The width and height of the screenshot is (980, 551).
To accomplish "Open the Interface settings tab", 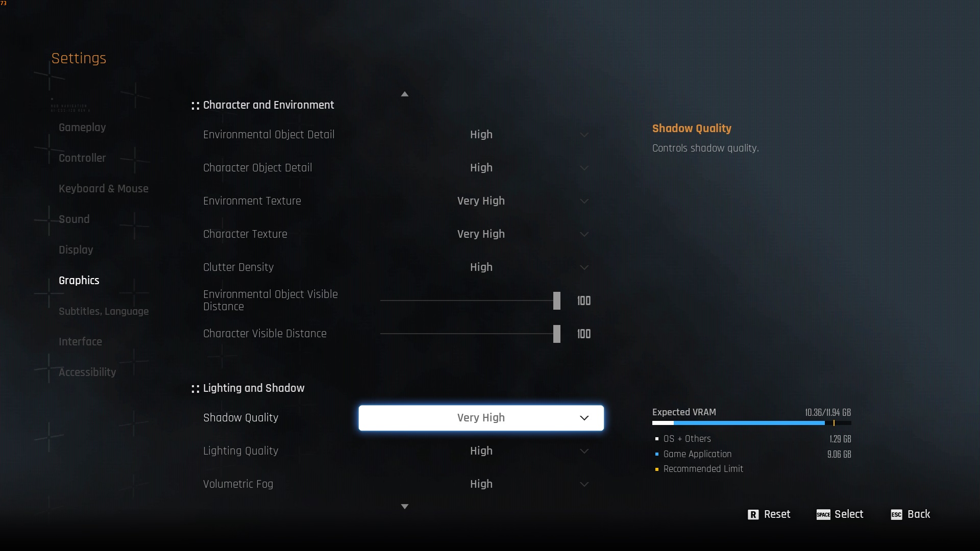I will point(80,342).
